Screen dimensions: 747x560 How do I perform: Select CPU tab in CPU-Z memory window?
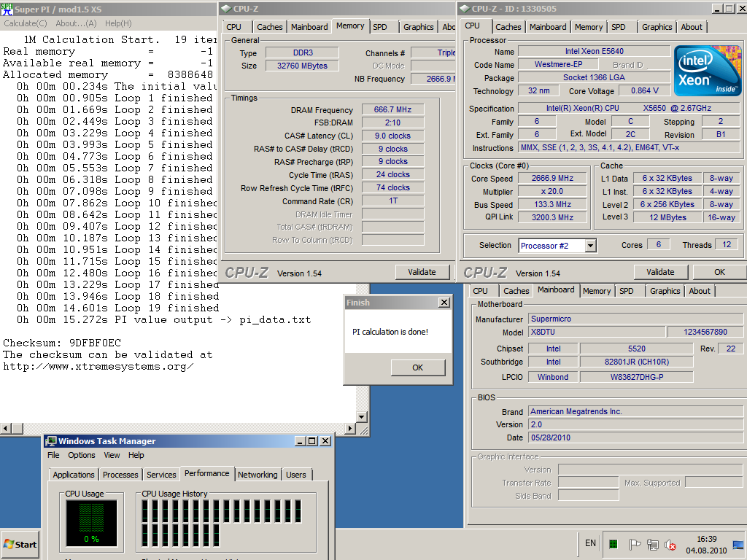234,27
